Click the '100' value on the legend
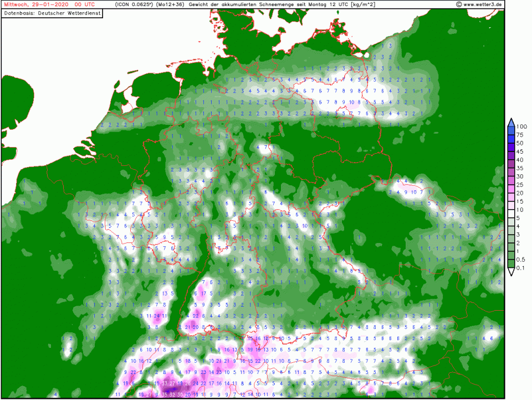This screenshot has width=532, height=400. click(x=521, y=127)
